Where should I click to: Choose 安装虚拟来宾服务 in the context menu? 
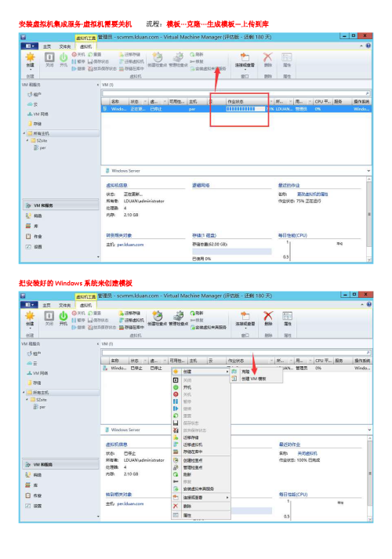[201, 488]
